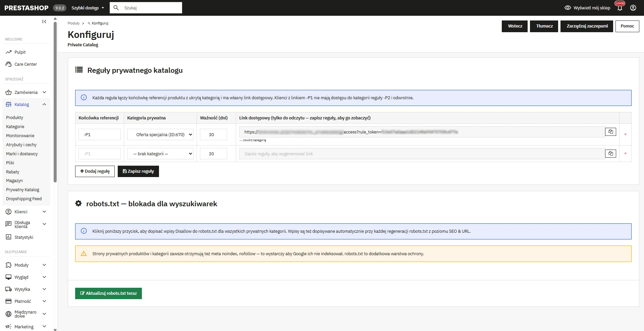Image resolution: width=644 pixels, height=331 pixels.
Task: Open the brak kategorii category dropdown
Action: 160,154
